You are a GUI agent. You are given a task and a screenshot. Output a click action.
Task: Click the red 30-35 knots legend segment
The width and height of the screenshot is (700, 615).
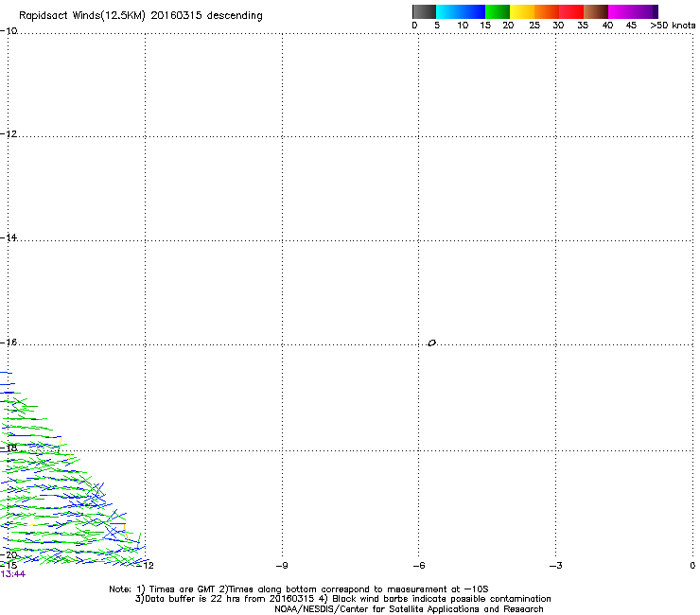pos(571,11)
